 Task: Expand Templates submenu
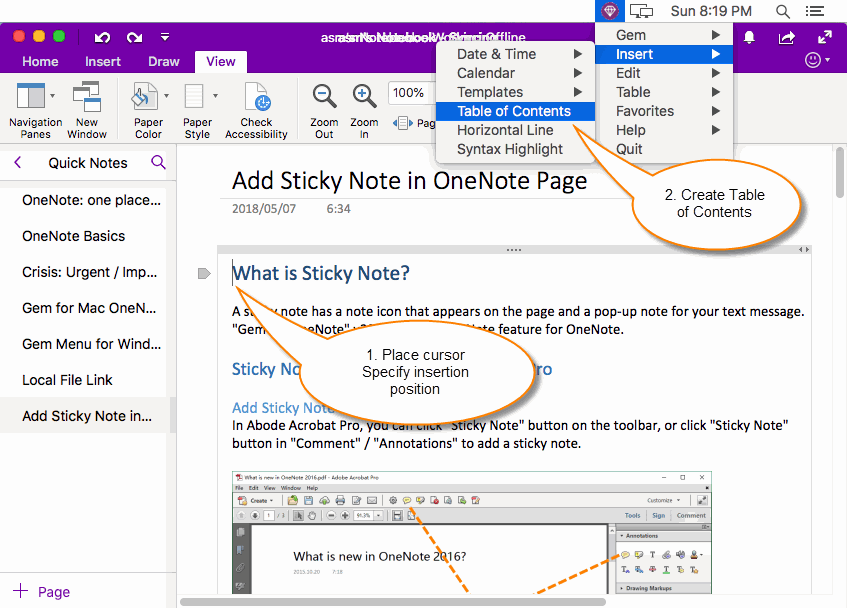(x=515, y=92)
